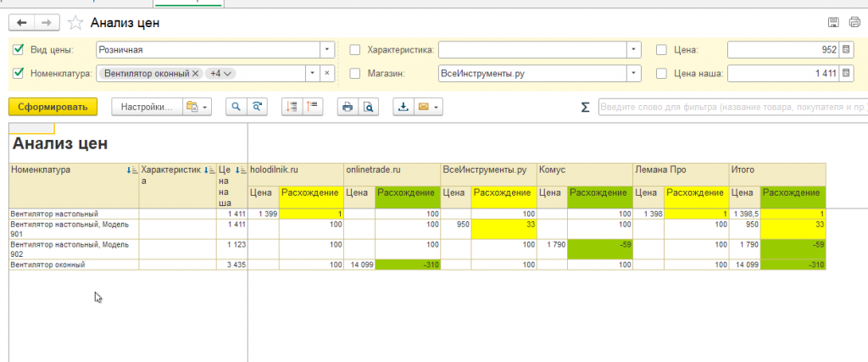
Task: Select the ВсеИнструменты.ру column header in table
Action: pos(488,175)
